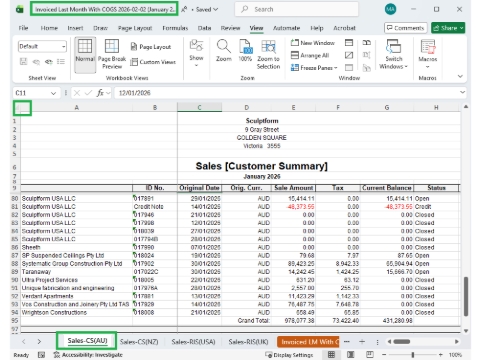Image resolution: width=480 pixels, height=360 pixels.
Task: Click column C header
Action: pos(199,107)
